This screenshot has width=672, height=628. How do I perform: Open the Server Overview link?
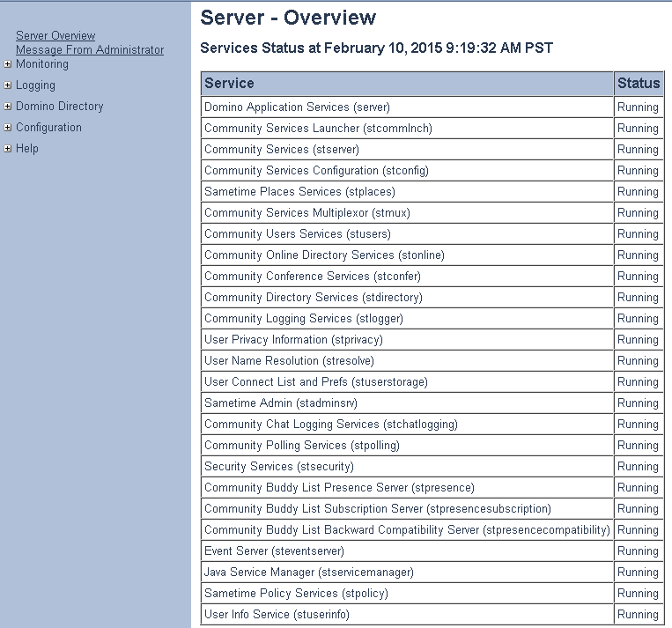[x=55, y=36]
